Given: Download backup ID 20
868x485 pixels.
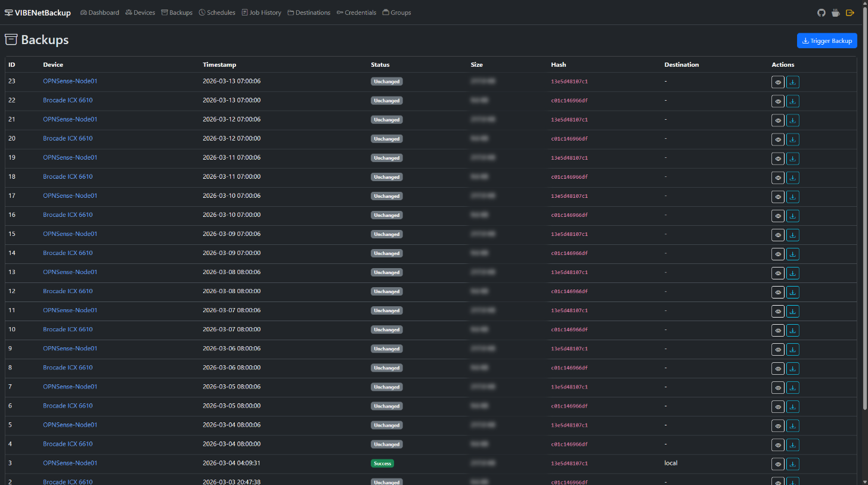Looking at the screenshot, I should (x=793, y=139).
